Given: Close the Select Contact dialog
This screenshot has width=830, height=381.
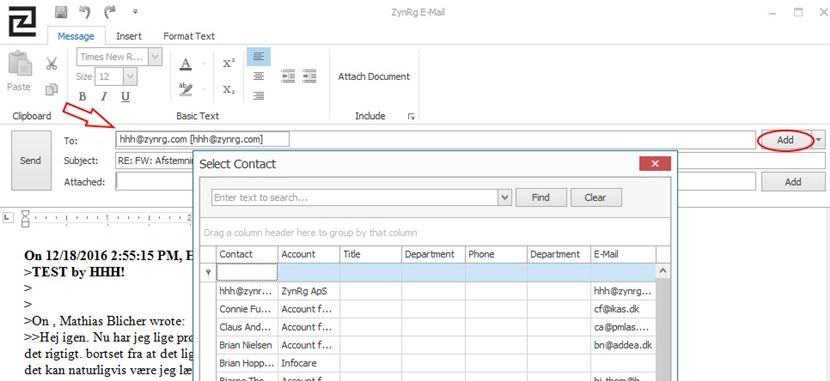Looking at the screenshot, I should click(x=655, y=164).
